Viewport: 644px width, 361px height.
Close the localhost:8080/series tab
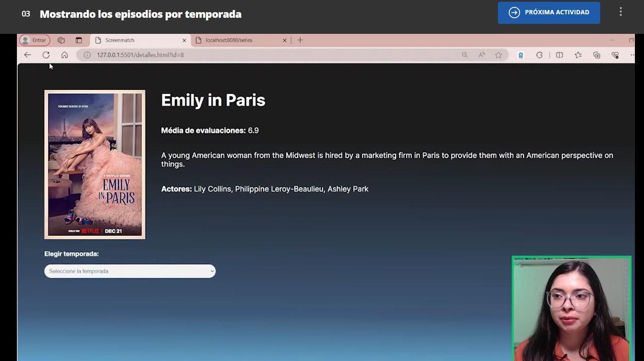tap(285, 40)
